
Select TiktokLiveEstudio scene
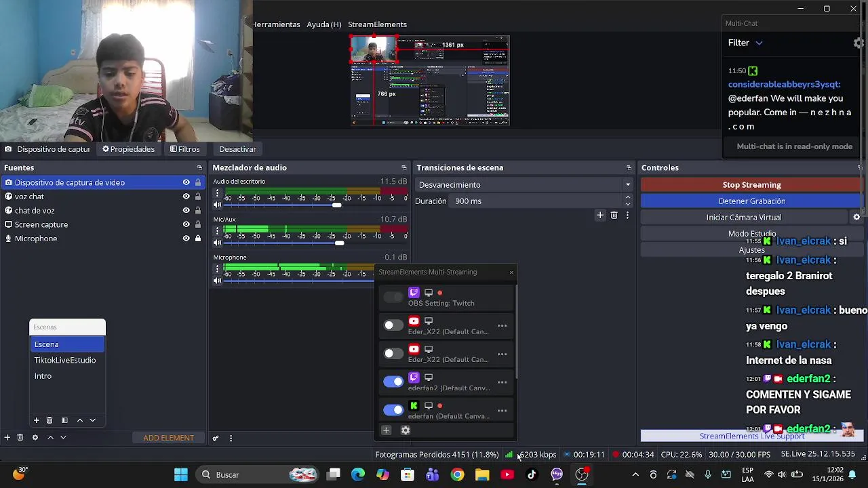(67, 360)
